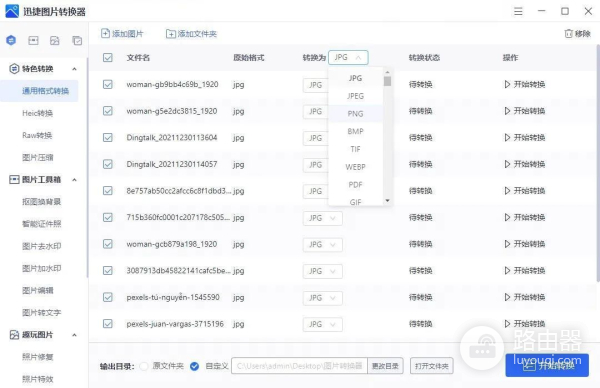
Task: Choose WEBP in the format list
Action: (355, 167)
